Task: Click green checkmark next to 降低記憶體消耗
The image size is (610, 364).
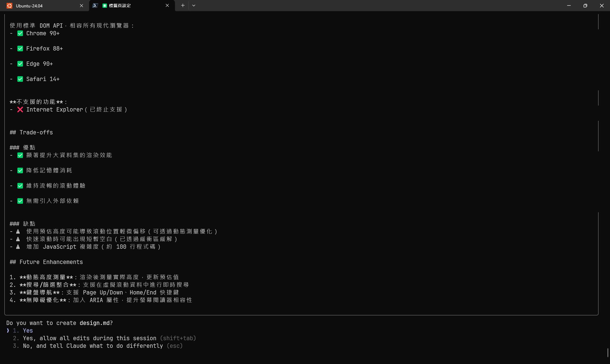Action: tap(20, 171)
